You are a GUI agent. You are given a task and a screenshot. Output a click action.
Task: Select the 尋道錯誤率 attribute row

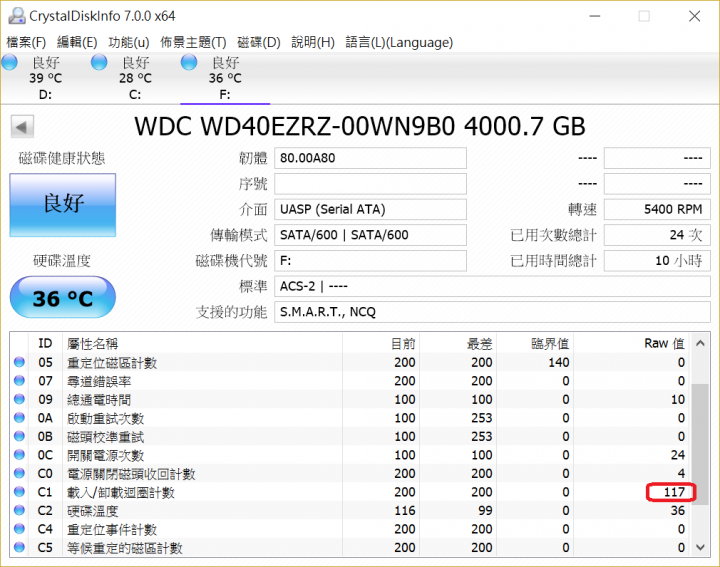[x=351, y=381]
